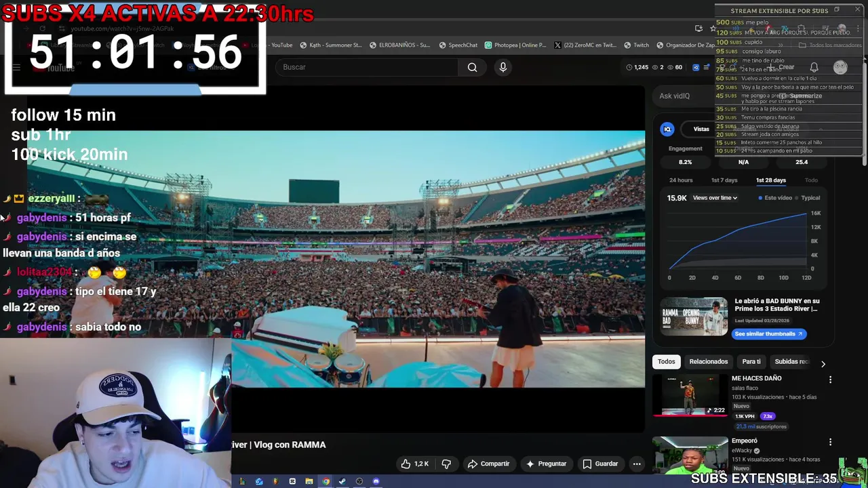Click the vidIQ list icon in header

pyautogui.click(x=706, y=67)
